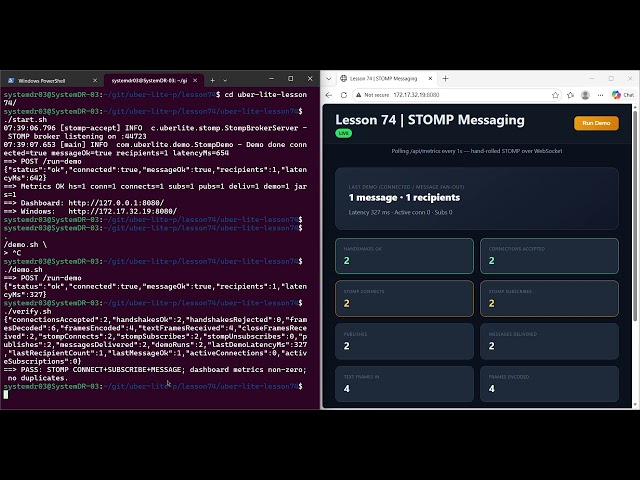Click 'STOMP broker listening on :44723' line

tap(77, 136)
